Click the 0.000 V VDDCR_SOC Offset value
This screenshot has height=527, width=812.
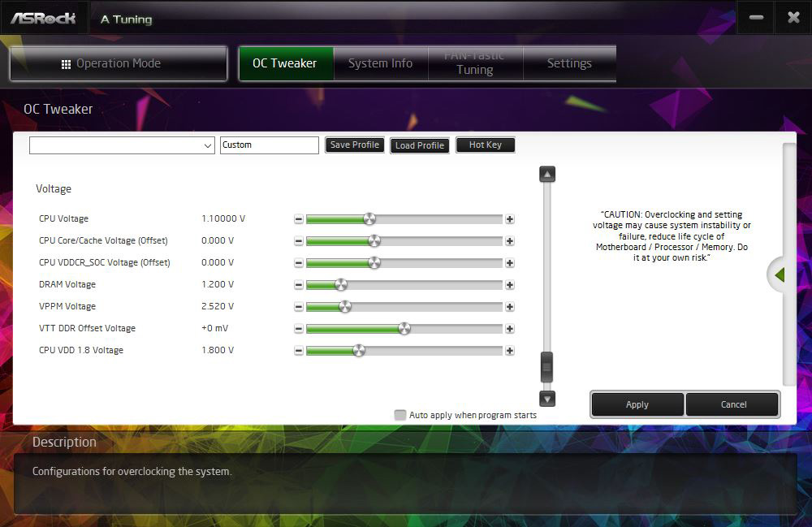[218, 262]
